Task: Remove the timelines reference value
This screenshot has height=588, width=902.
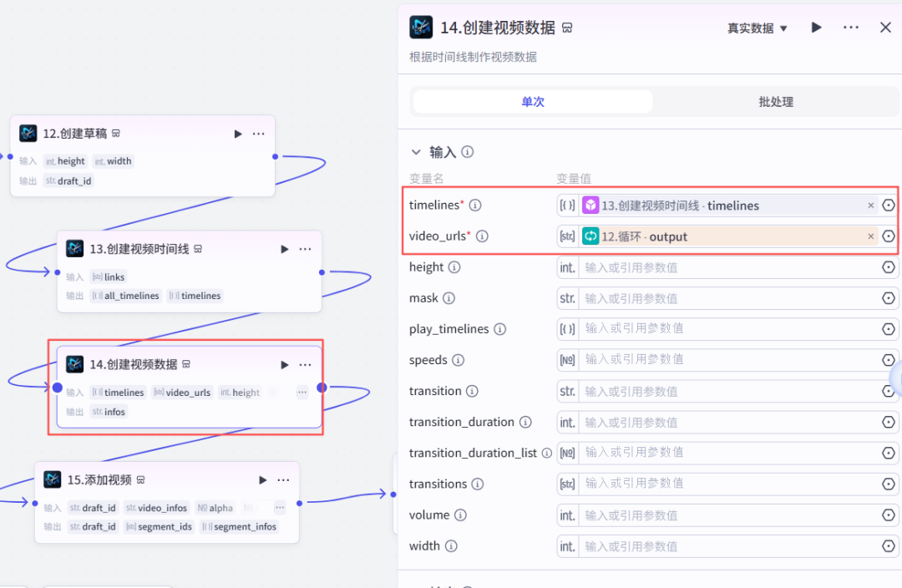Action: [x=871, y=205]
